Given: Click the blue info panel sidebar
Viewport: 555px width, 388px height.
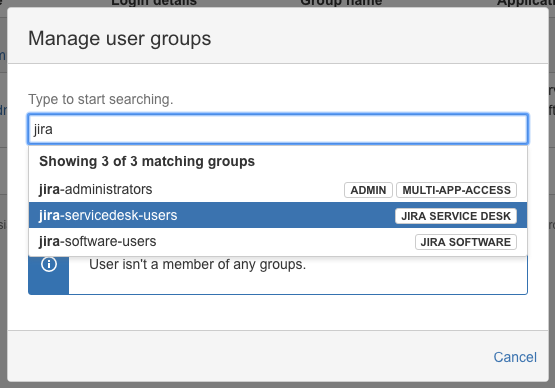Looking at the screenshot, I should (x=48, y=275).
